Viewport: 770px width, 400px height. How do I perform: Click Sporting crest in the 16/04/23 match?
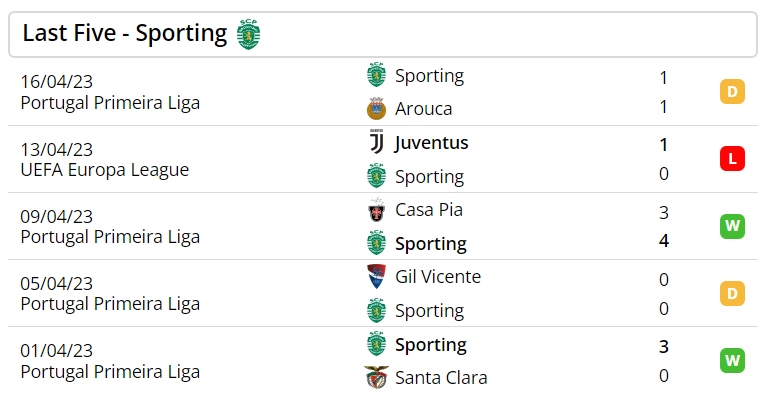377,75
